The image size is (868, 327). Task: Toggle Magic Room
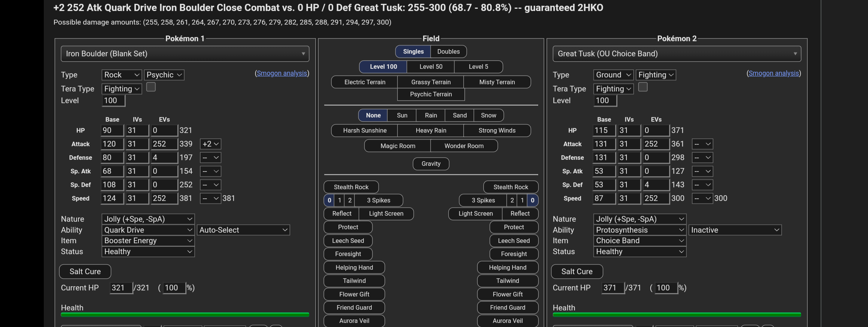click(x=398, y=146)
